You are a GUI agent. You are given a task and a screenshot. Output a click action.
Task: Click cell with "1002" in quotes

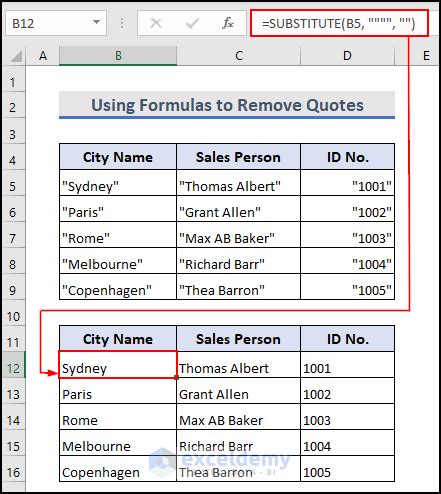coord(348,209)
